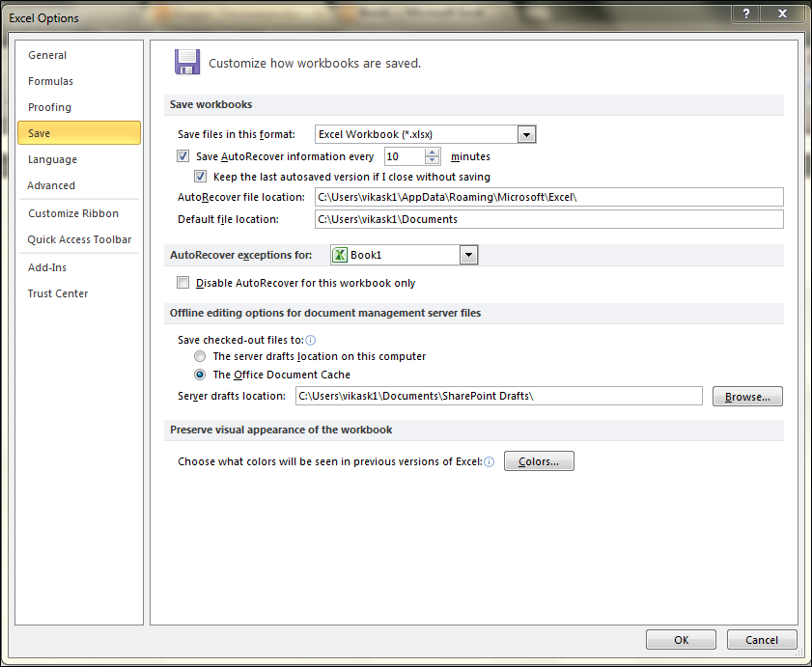Viewport: 812px width, 667px height.
Task: Increase AutoRecover minutes with up arrow
Action: pos(431,151)
